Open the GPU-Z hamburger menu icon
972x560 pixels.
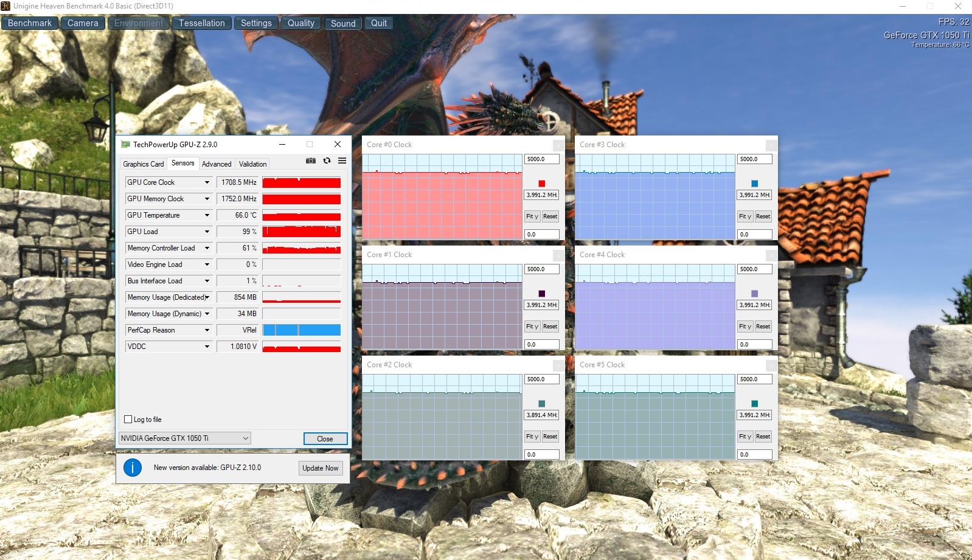[342, 161]
